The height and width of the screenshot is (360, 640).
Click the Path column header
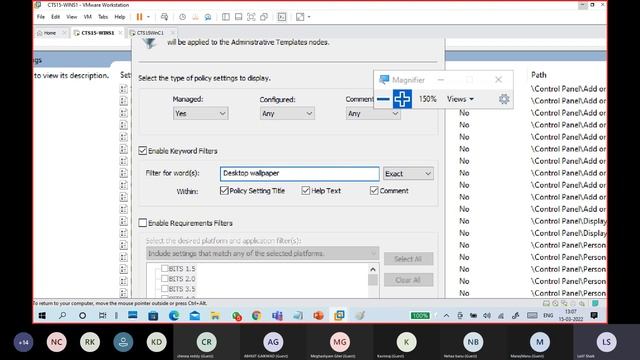coord(539,75)
